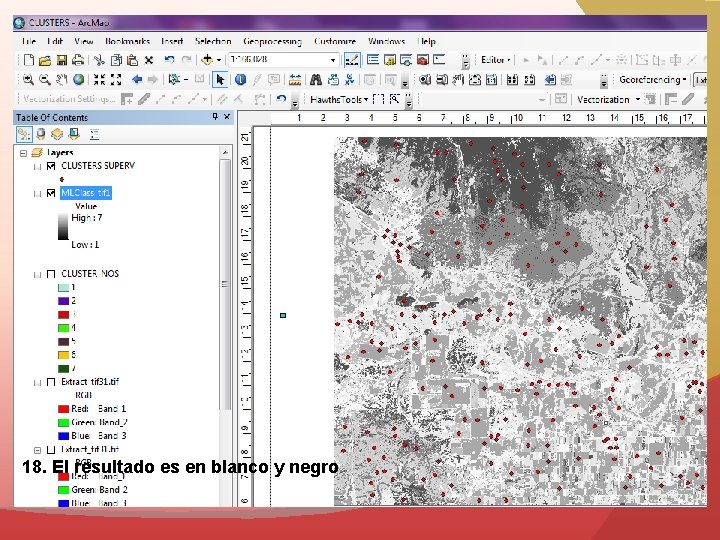Paste using the clipboard icon

(x=132, y=60)
